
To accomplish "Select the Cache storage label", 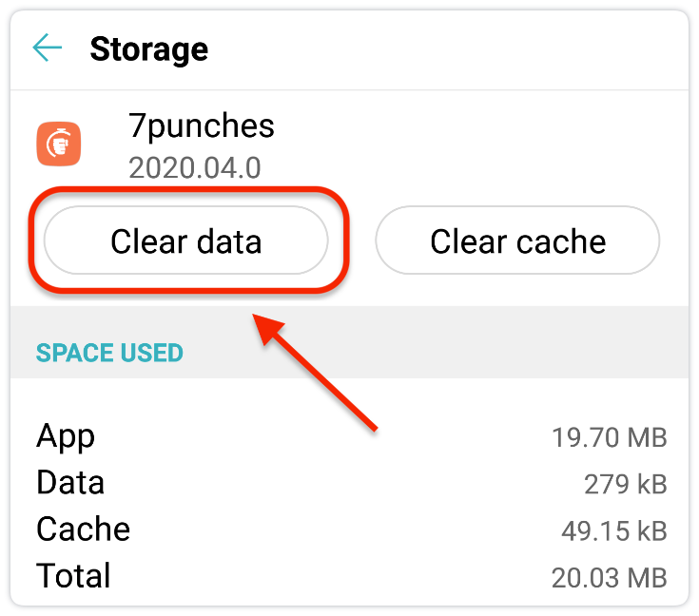I will point(83,529).
